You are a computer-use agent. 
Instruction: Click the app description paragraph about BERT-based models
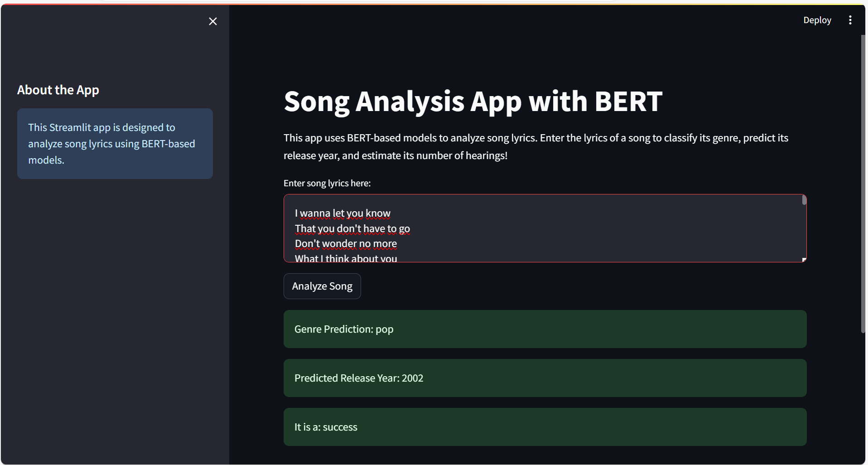(x=536, y=146)
